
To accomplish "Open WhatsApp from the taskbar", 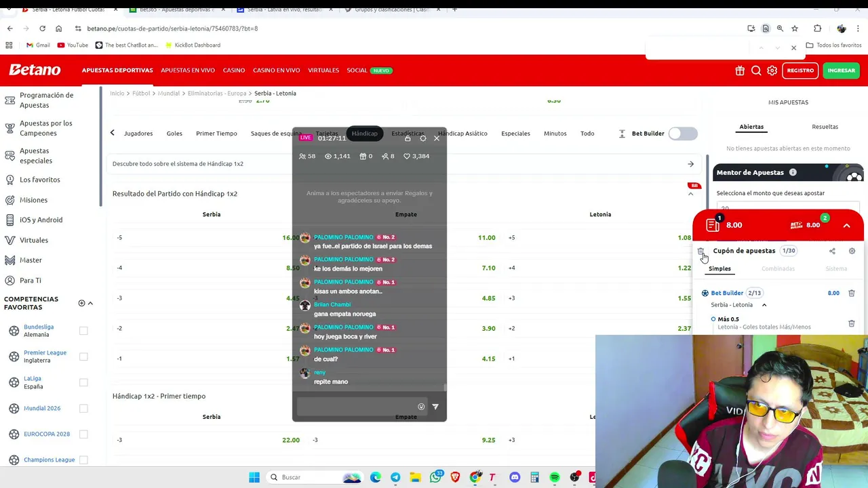I will pyautogui.click(x=435, y=477).
